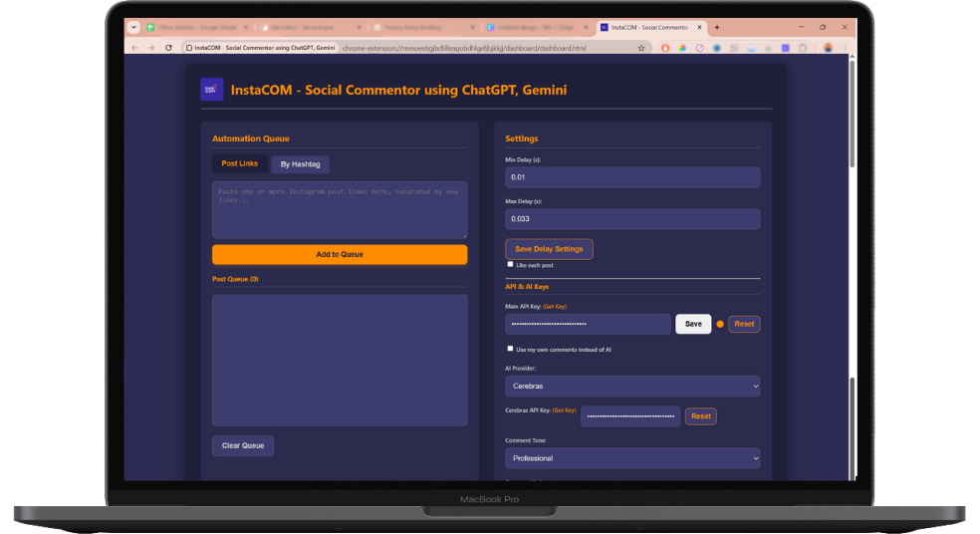Click the API & AI Keys heading
980x534 pixels.
pyautogui.click(x=527, y=286)
